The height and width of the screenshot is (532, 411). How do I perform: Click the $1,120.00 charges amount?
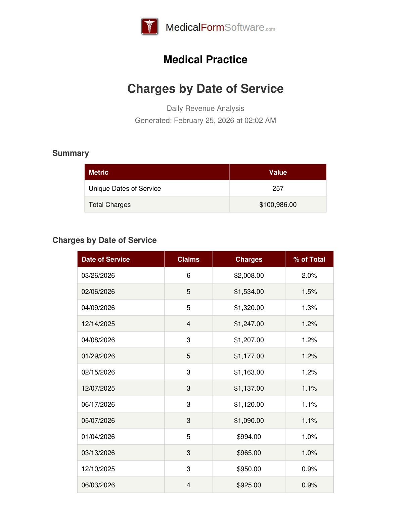click(249, 404)
